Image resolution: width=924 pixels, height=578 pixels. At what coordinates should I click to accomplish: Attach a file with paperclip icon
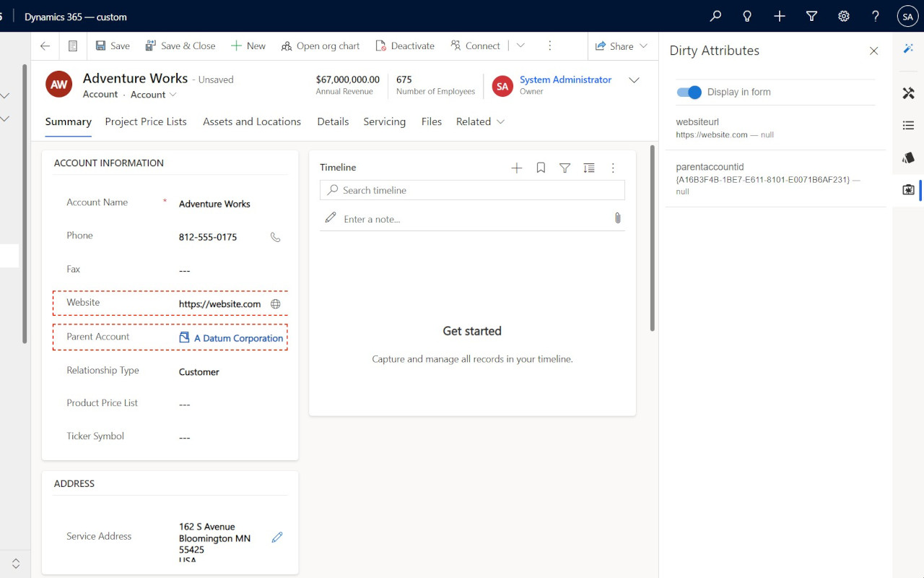coord(617,218)
